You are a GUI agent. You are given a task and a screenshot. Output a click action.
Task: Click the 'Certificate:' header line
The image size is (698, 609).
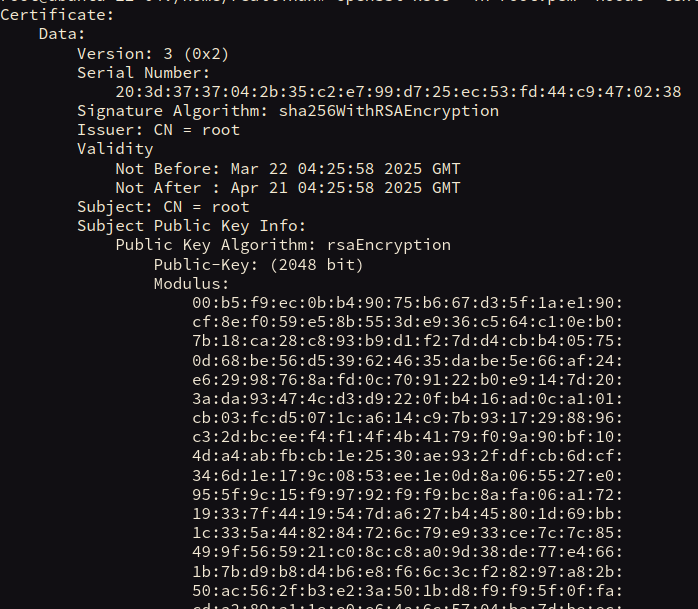[x=57, y=15]
